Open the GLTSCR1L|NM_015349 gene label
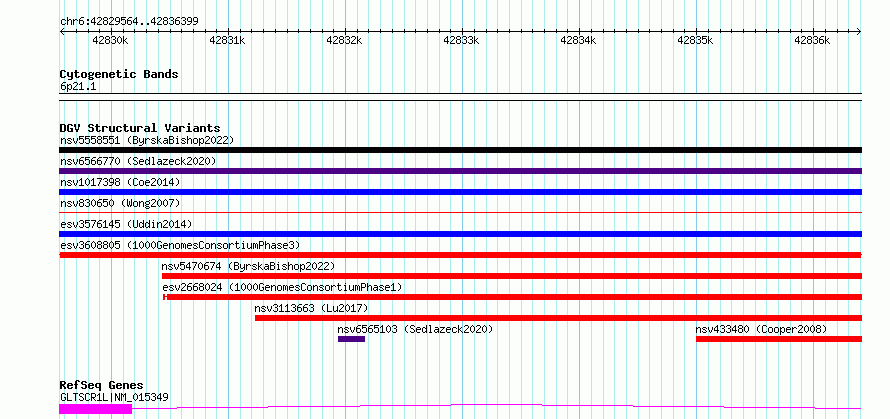 (114, 397)
